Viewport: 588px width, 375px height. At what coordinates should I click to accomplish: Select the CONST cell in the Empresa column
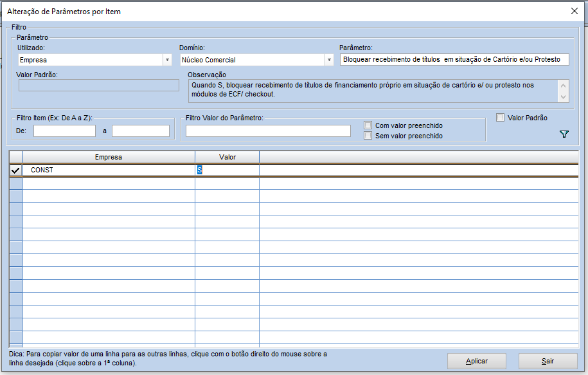point(108,170)
